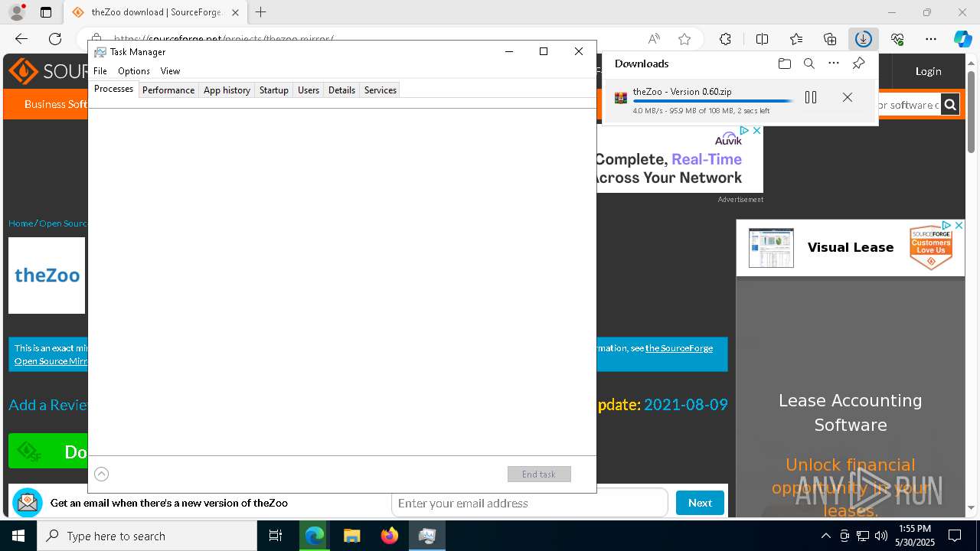Image resolution: width=980 pixels, height=551 pixels.
Task: Click the theZoo project logo thumbnail
Action: coord(47,275)
